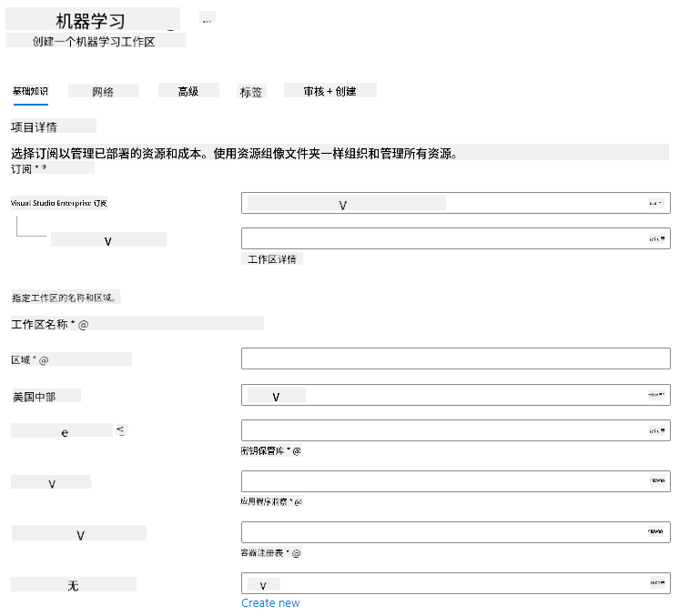Go to the 高级 tab
Viewport: 679px width, 616px height.
pos(188,91)
